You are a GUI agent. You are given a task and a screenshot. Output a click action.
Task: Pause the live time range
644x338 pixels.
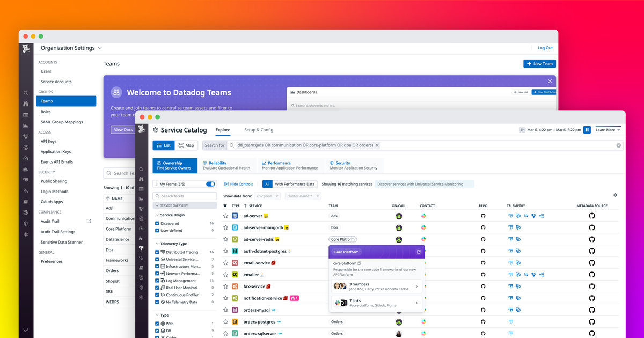(587, 130)
